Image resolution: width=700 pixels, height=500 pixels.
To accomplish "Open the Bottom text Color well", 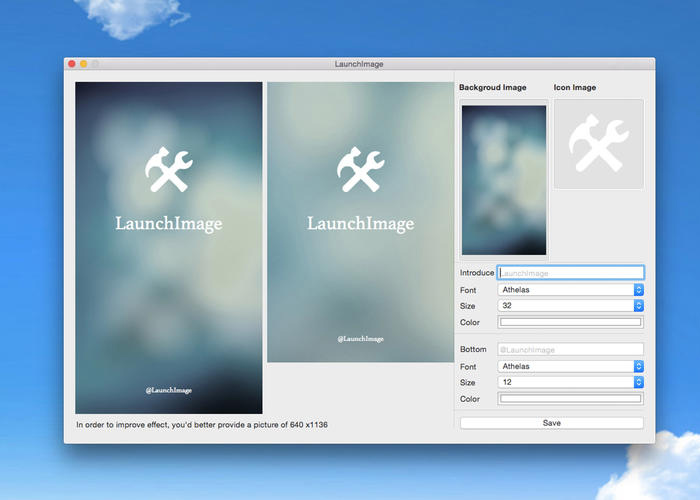I will [570, 399].
